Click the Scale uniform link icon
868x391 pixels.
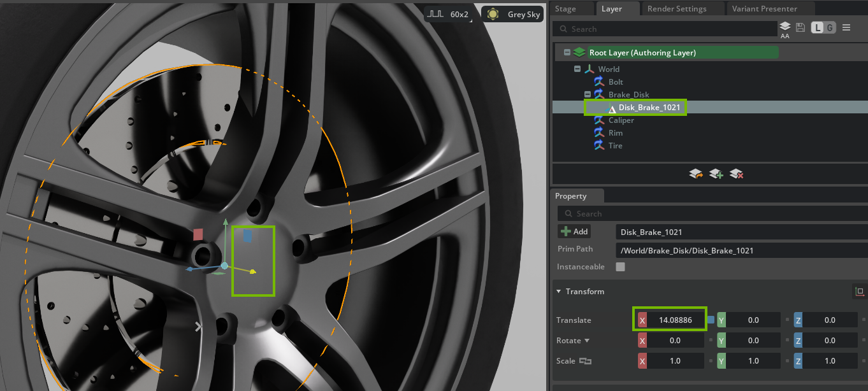coord(585,361)
